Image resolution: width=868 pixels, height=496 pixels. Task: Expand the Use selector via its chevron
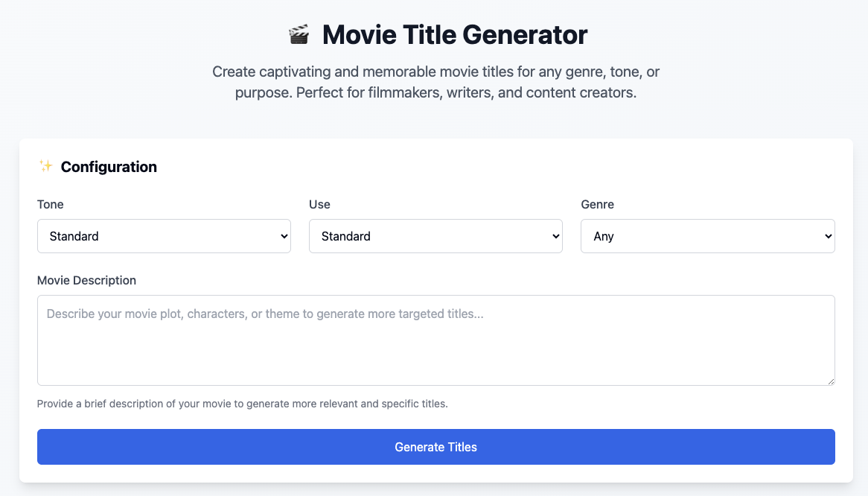point(554,235)
